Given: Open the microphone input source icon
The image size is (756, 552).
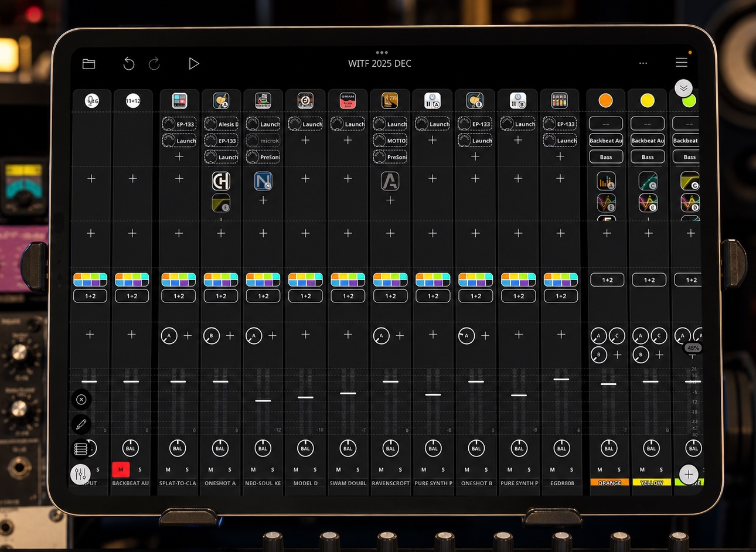Looking at the screenshot, I should click(91, 101).
